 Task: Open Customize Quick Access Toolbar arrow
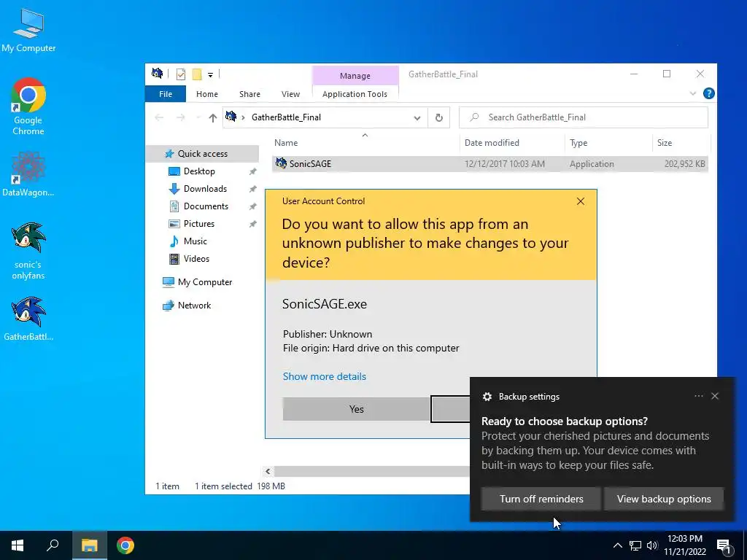pyautogui.click(x=210, y=75)
